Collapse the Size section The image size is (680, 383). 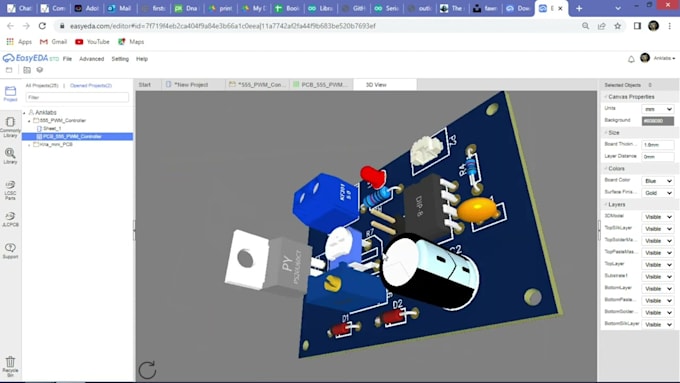tap(612, 132)
